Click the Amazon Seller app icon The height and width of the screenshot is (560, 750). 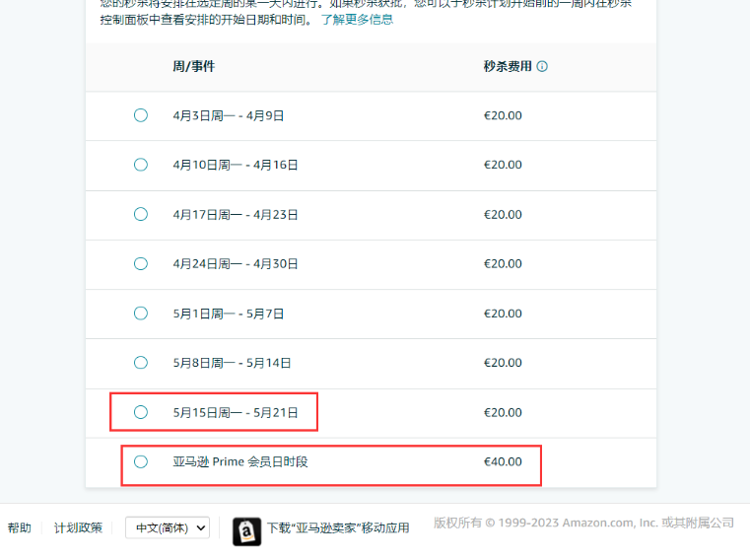[246, 530]
